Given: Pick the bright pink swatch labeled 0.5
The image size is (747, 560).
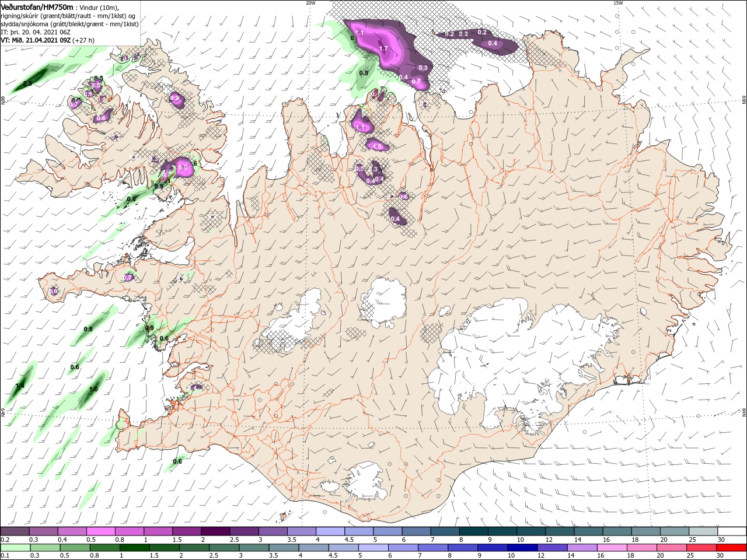Looking at the screenshot, I should (100, 531).
